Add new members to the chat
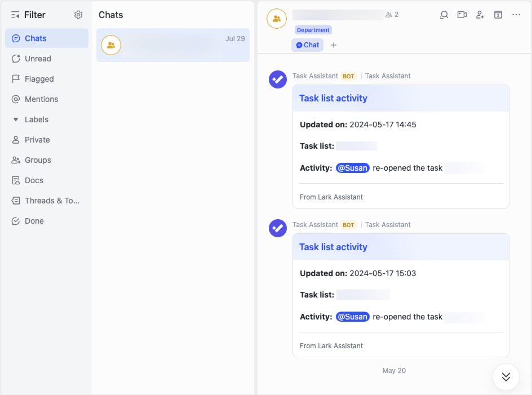The image size is (532, 395). 480,15
